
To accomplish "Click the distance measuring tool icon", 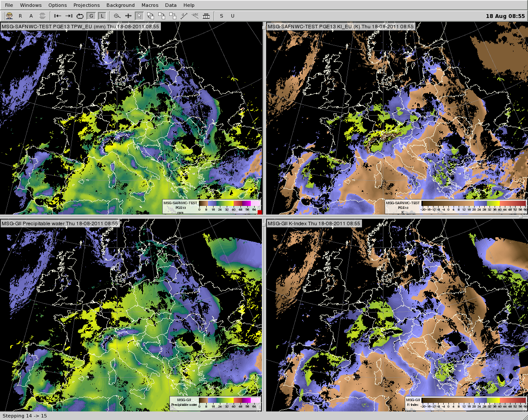I will [184, 16].
